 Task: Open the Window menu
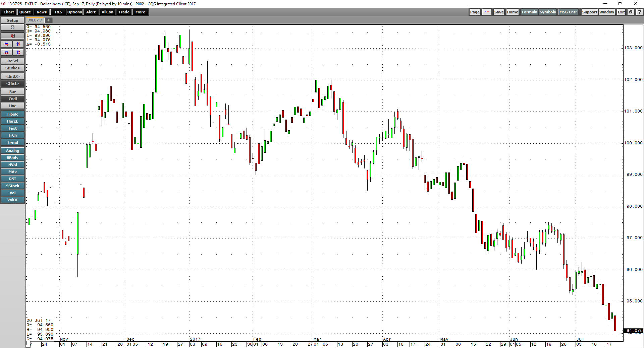[607, 12]
